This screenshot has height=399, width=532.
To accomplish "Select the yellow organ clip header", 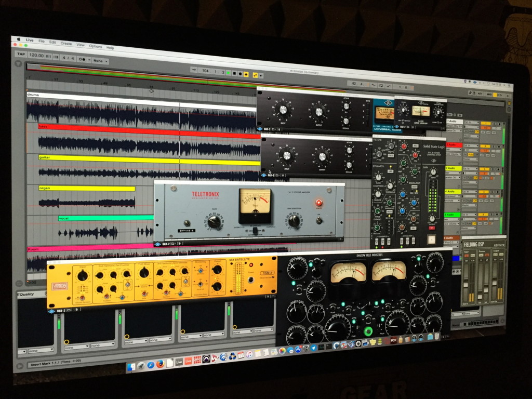I will pos(87,188).
